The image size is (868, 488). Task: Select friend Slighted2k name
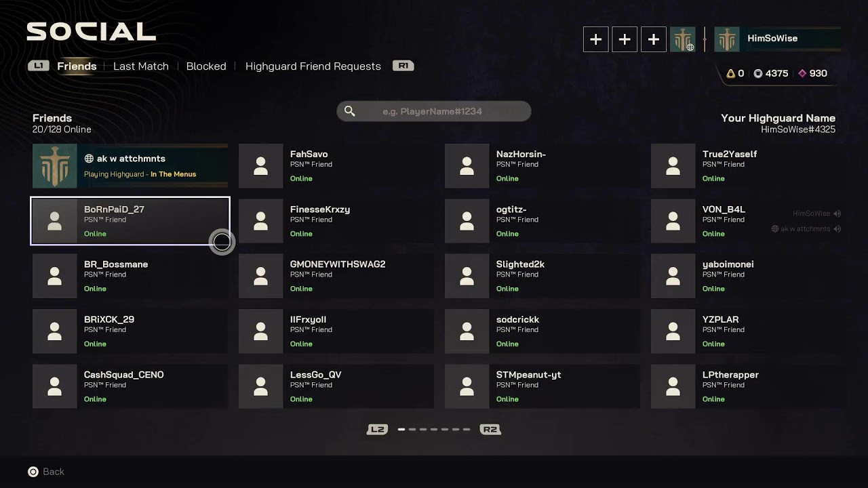520,264
